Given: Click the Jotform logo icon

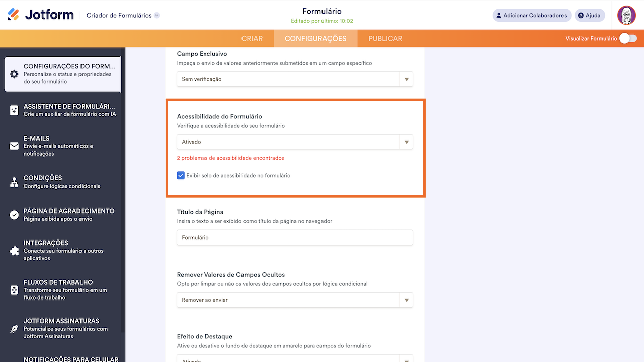Looking at the screenshot, I should [14, 15].
